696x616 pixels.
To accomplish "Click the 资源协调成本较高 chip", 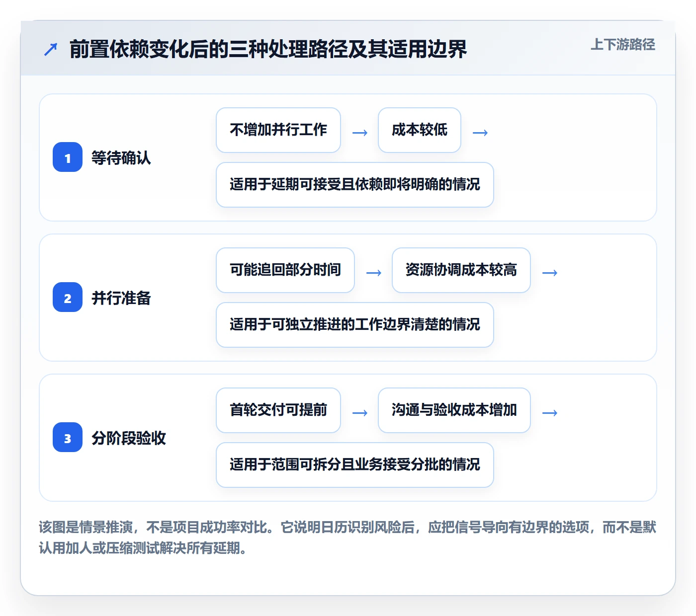I will click(461, 270).
